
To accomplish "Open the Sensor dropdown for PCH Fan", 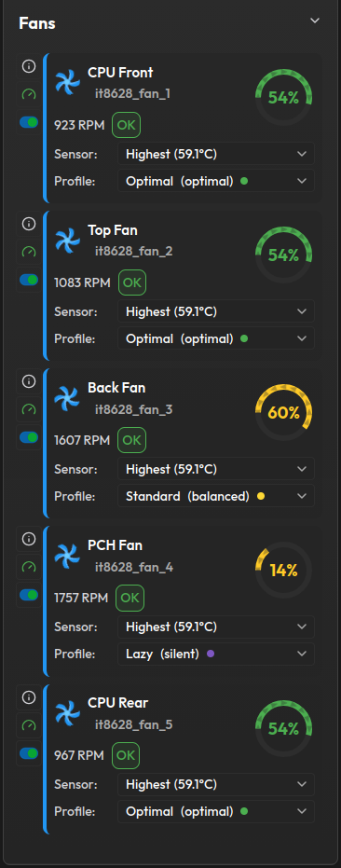I will pyautogui.click(x=216, y=627).
